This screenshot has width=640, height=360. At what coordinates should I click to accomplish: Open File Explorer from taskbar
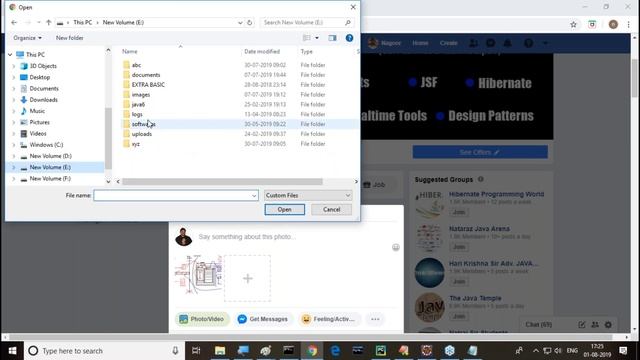[220, 351]
